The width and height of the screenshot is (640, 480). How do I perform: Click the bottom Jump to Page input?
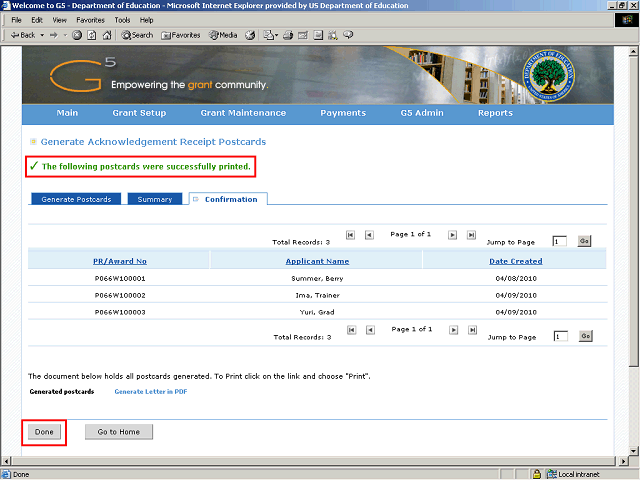coord(561,336)
